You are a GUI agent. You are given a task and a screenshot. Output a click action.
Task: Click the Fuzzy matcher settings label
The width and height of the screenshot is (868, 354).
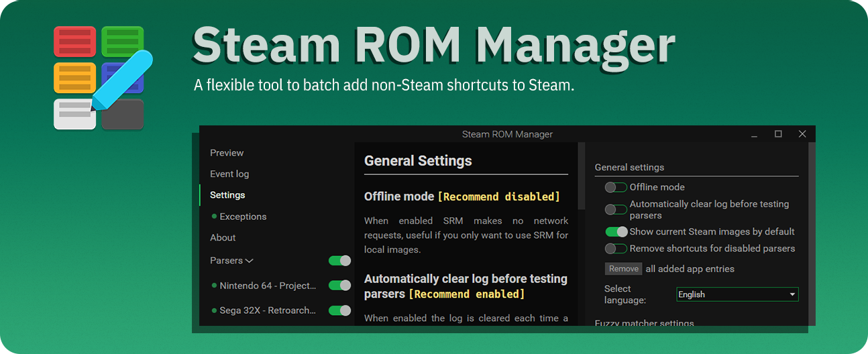click(645, 323)
